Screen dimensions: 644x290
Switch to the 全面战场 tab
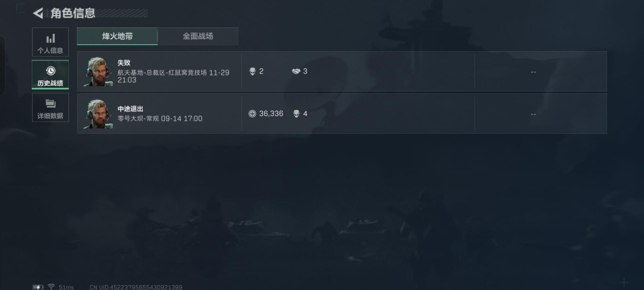(x=198, y=36)
